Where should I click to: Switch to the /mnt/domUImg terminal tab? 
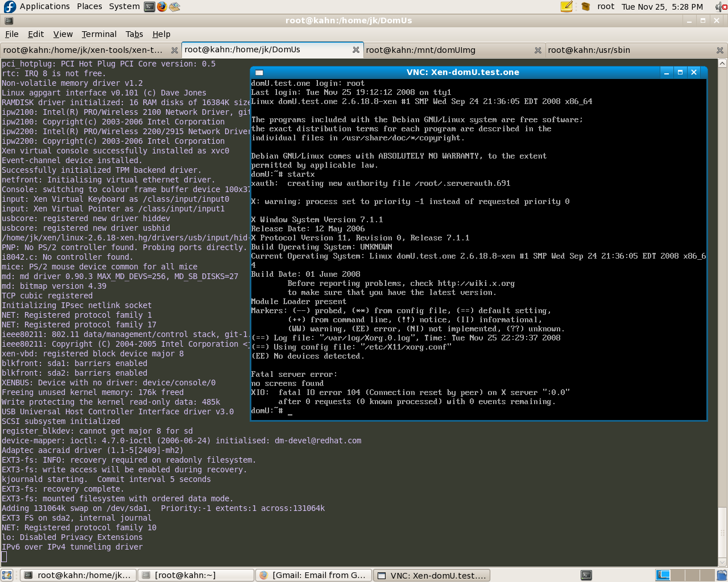click(420, 50)
